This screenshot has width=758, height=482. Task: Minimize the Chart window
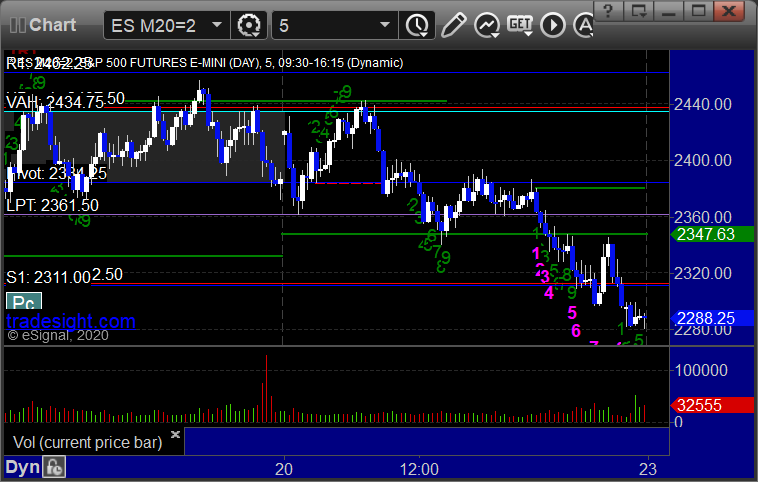pos(669,10)
